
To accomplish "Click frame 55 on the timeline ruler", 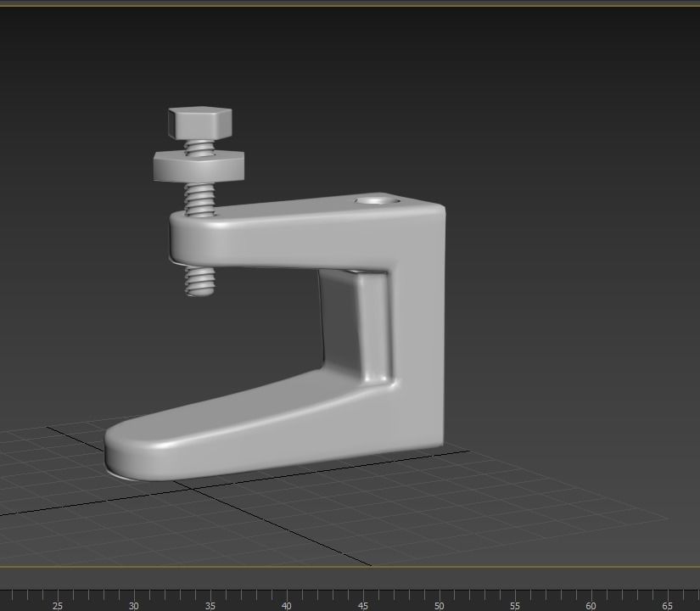I will pos(515,606).
